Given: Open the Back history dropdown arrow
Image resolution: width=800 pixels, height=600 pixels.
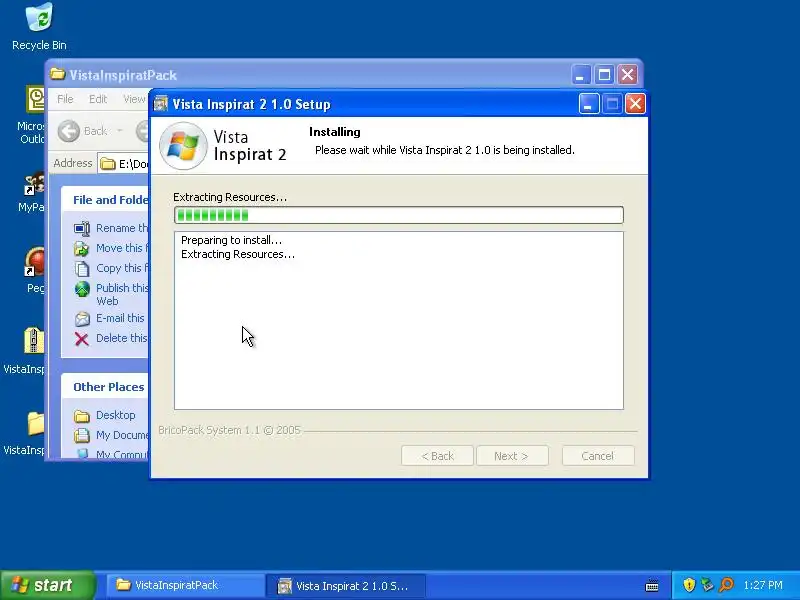Looking at the screenshot, I should (120, 131).
